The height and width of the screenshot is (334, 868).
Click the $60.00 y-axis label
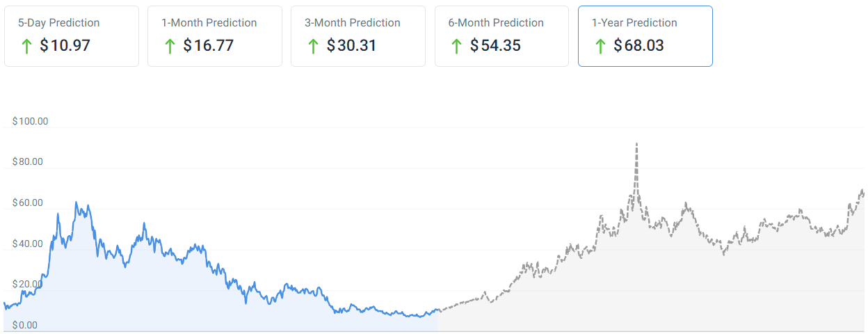pyautogui.click(x=28, y=203)
